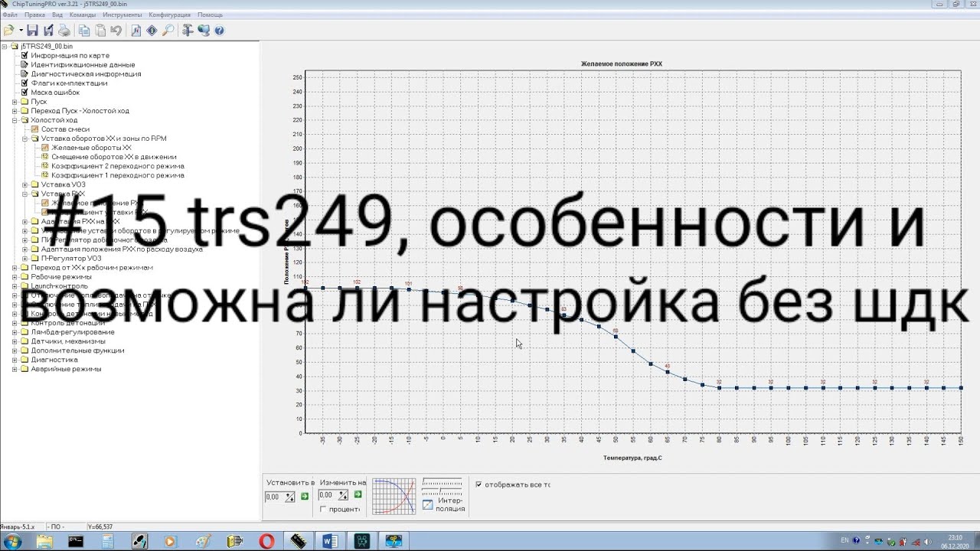Expand the Диагностика folder
The image size is (980, 551).
click(x=15, y=360)
